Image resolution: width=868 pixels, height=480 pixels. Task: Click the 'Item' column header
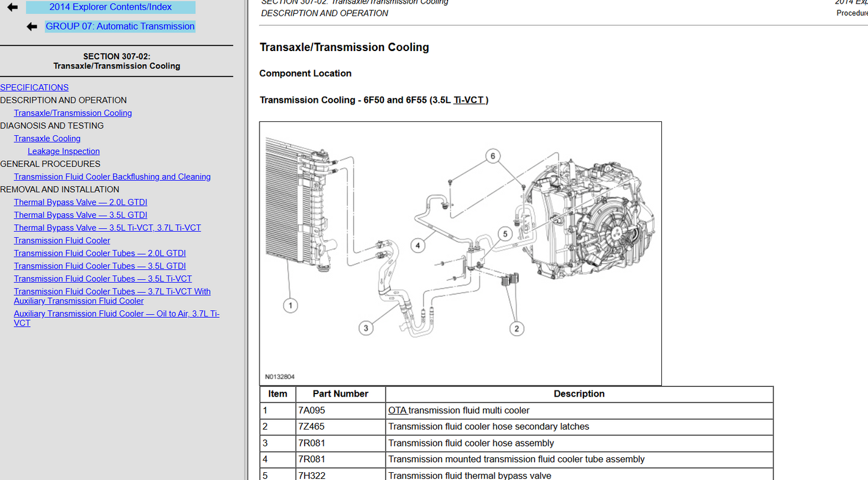pyautogui.click(x=278, y=394)
